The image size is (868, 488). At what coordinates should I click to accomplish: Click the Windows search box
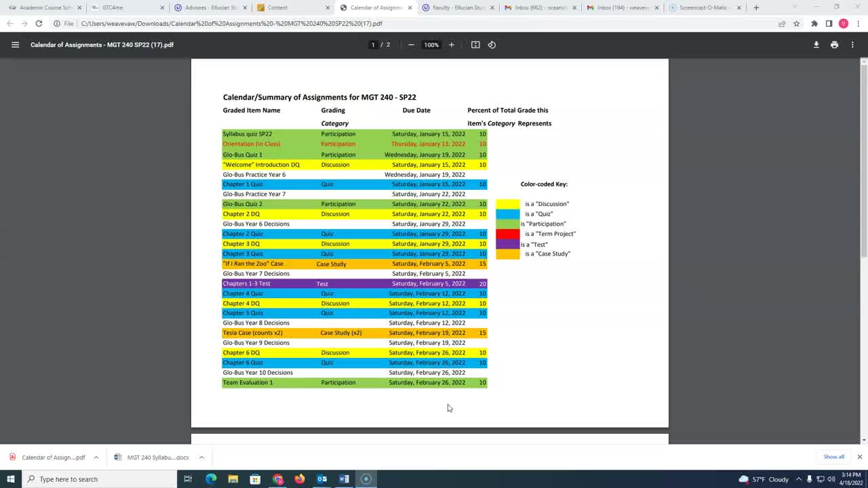(100, 479)
